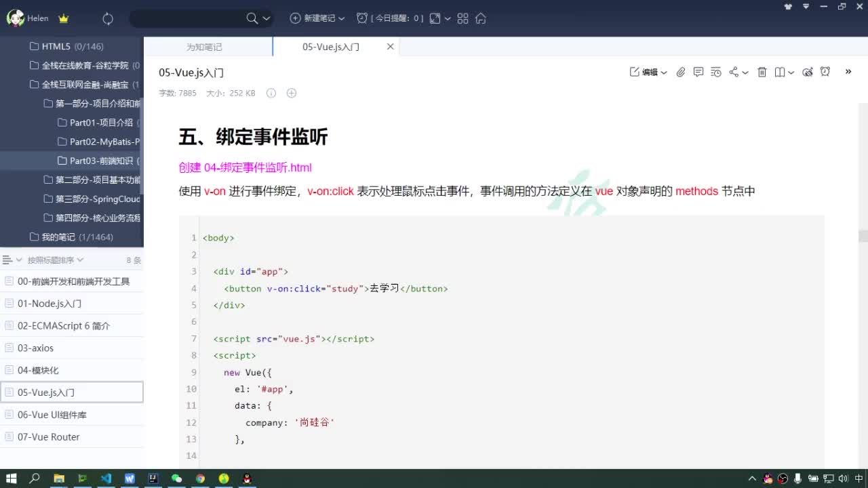
Task: Expand the 新建笔记 dropdown arrow
Action: (x=341, y=18)
